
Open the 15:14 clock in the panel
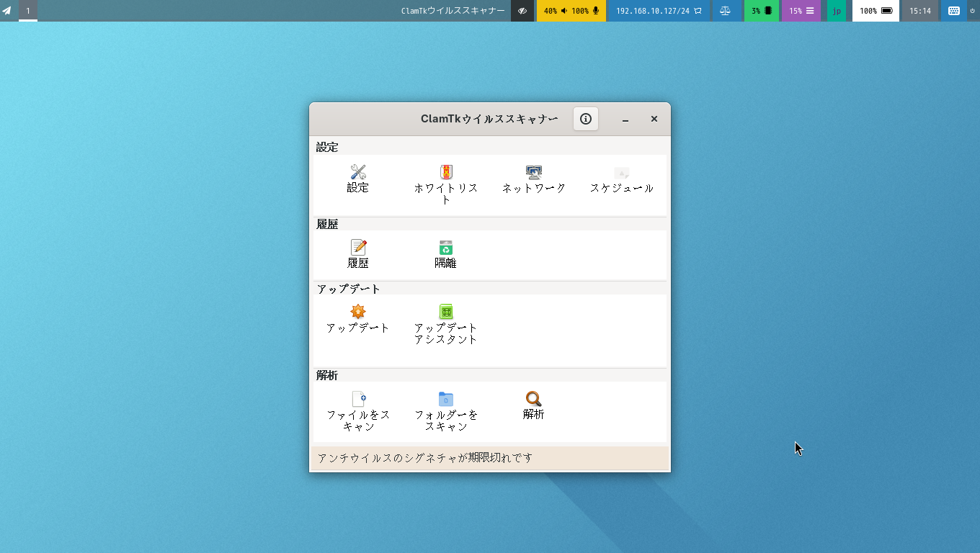[920, 11]
